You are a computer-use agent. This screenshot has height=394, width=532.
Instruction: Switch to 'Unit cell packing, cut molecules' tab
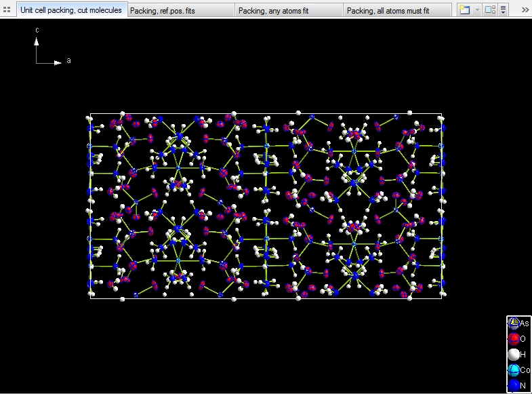click(x=71, y=10)
